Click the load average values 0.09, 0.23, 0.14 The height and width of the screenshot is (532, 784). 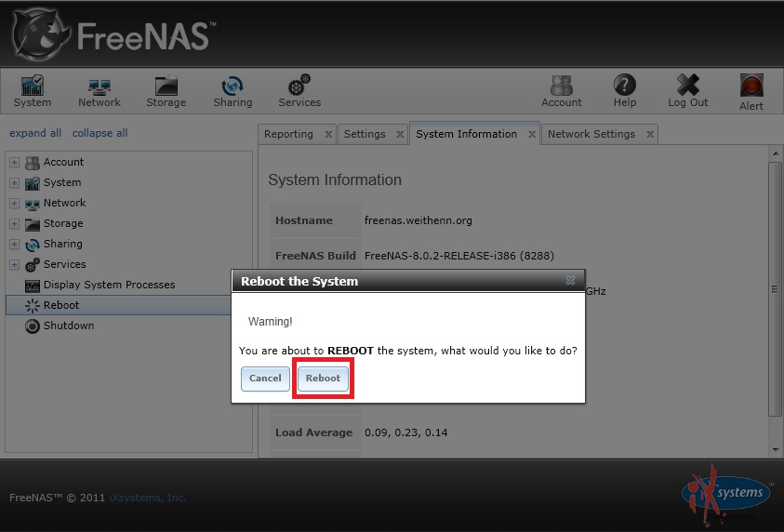(406, 432)
